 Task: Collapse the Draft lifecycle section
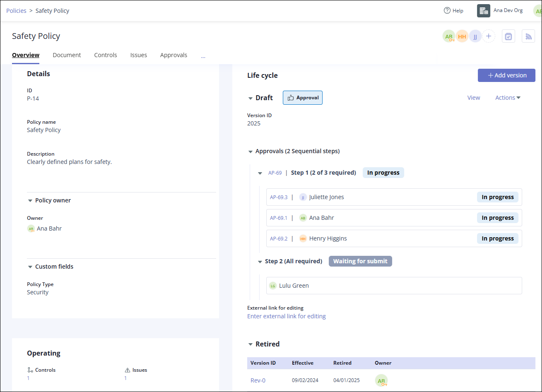[x=250, y=98]
